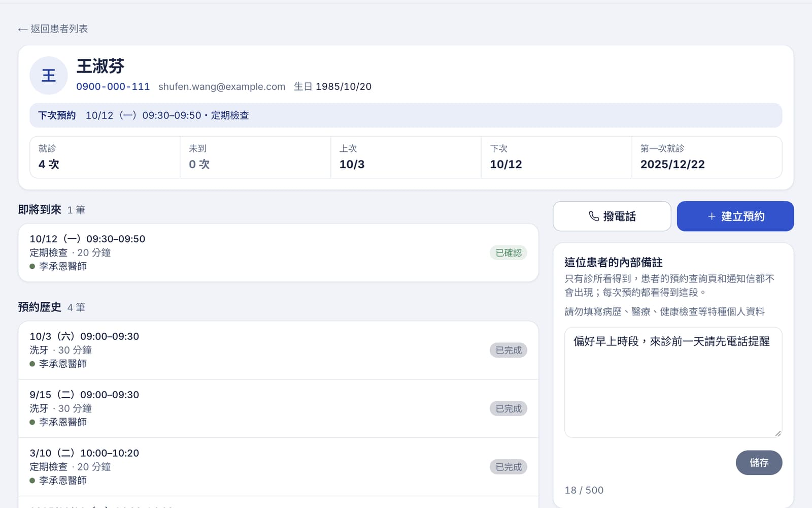Image resolution: width=812 pixels, height=508 pixels.
Task: Open the upcoming 10/12 09:30–09:50 appointment
Action: pyautogui.click(x=278, y=252)
